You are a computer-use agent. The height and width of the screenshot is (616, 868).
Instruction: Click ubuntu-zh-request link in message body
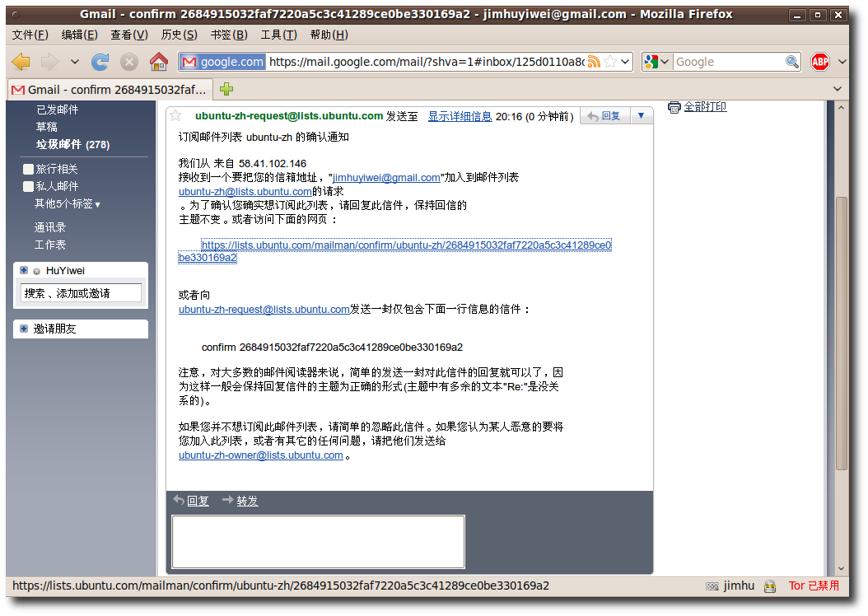(x=264, y=309)
